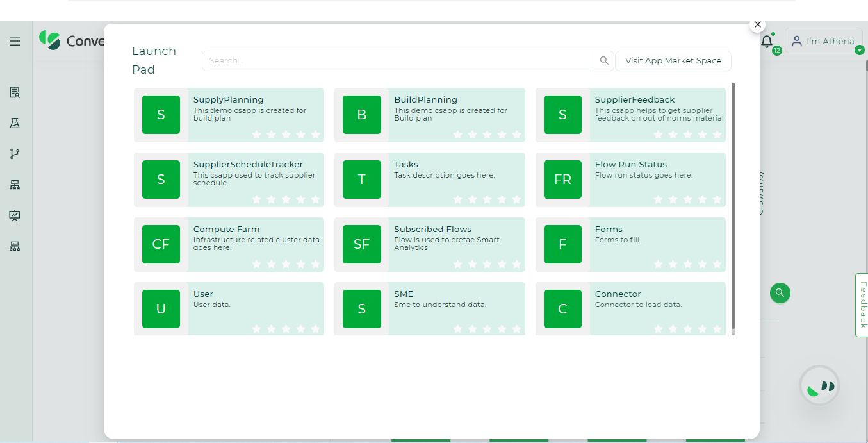The width and height of the screenshot is (868, 443).
Task: Open the Feedback side tab
Action: (x=861, y=306)
